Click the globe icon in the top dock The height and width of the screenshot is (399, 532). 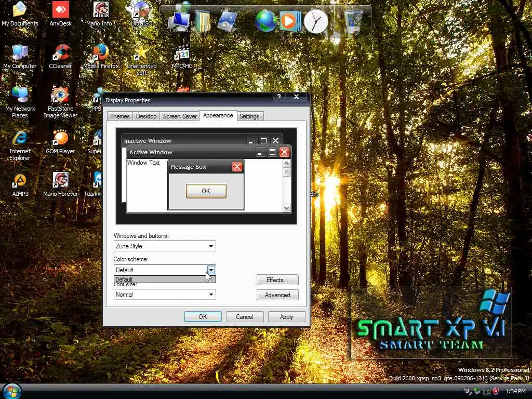click(x=266, y=21)
